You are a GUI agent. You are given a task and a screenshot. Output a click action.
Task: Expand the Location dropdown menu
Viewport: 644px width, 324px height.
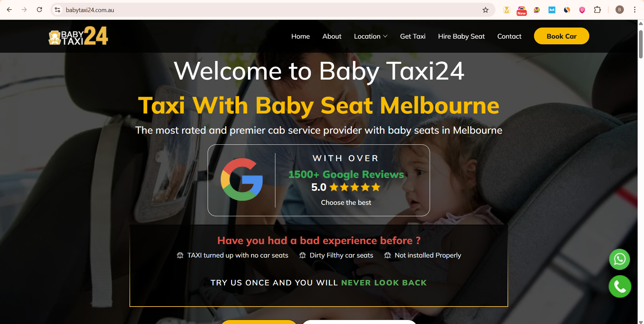371,36
